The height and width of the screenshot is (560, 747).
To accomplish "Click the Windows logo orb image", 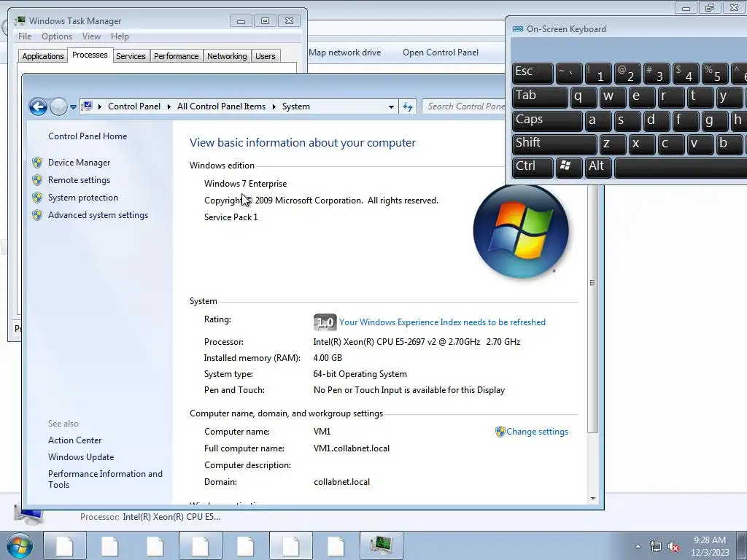I will click(x=521, y=231).
